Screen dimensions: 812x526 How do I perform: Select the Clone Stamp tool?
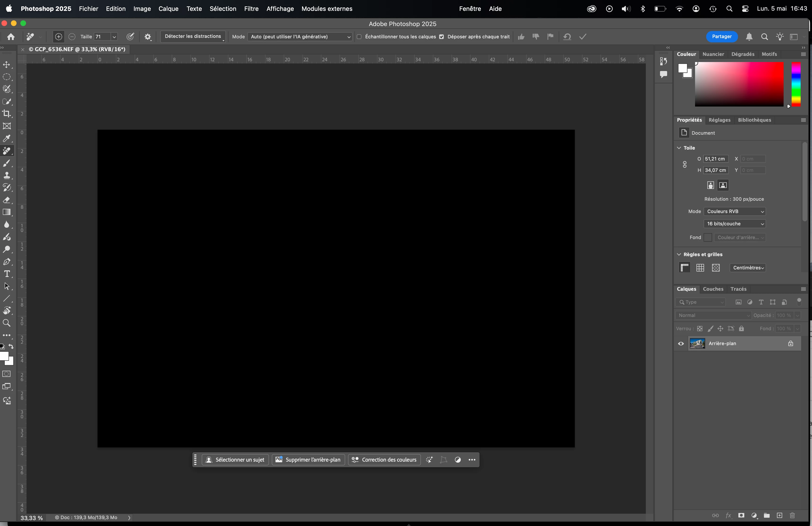click(x=6, y=176)
